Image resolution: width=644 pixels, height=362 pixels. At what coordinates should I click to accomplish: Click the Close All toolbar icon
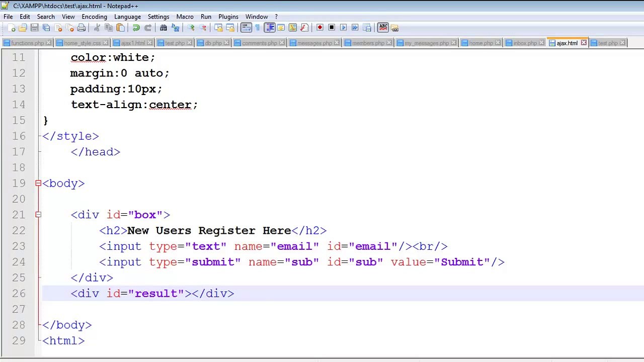click(69, 28)
